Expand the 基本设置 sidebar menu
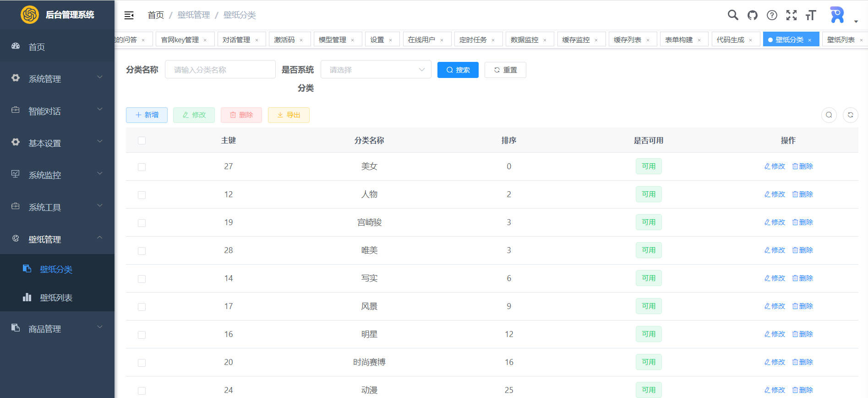Screen dimensions: 868x398 (57, 143)
